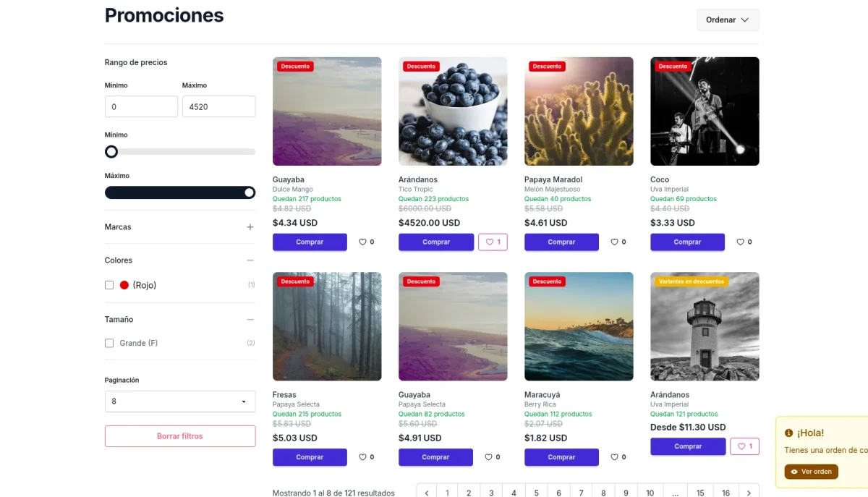Open the Ordenar dropdown
868x497 pixels.
[x=728, y=20]
